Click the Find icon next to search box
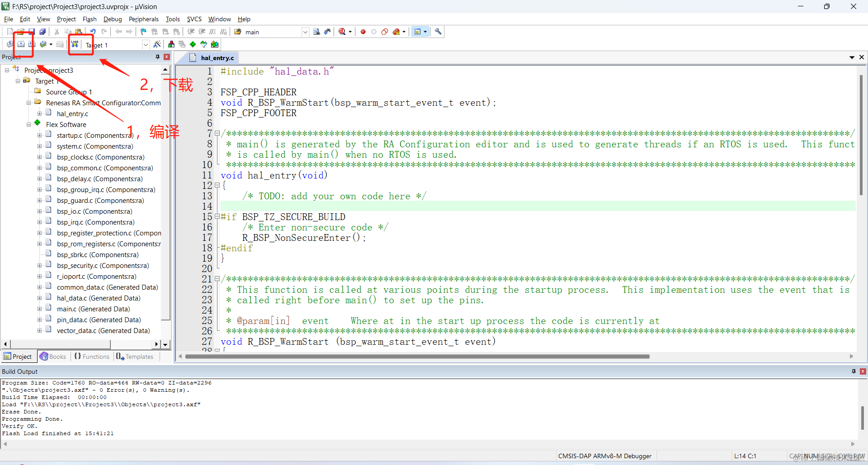Viewport: 868px width, 465px height. coord(316,32)
